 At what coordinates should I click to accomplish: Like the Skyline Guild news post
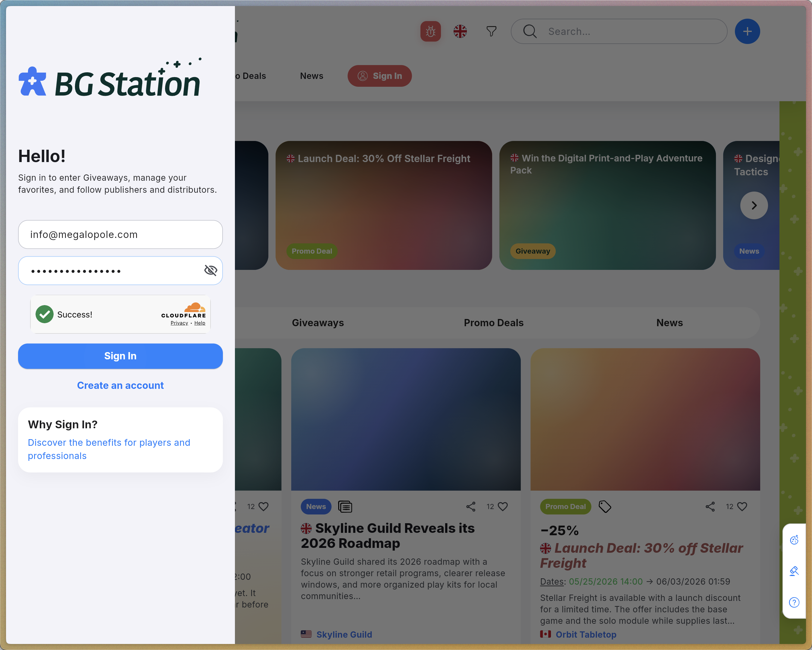click(503, 507)
